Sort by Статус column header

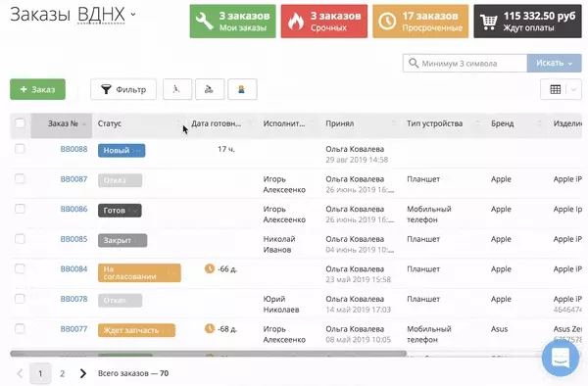pyautogui.click(x=110, y=123)
